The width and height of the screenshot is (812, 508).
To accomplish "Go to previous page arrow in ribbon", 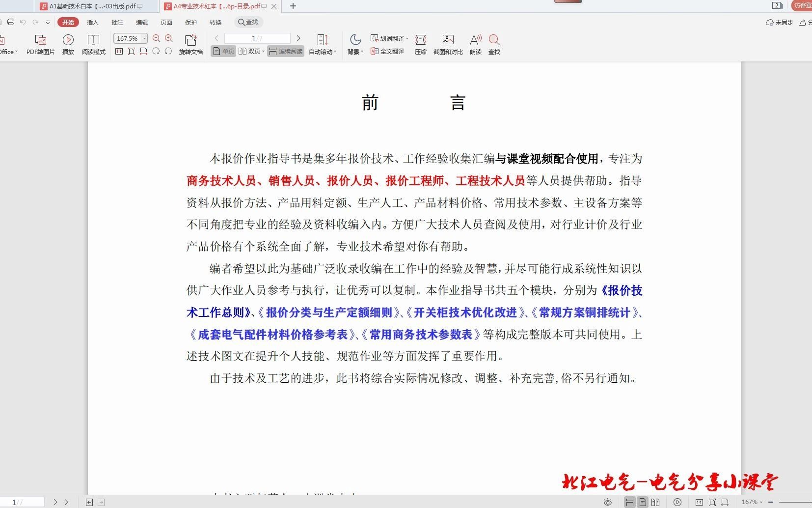I will (x=217, y=38).
